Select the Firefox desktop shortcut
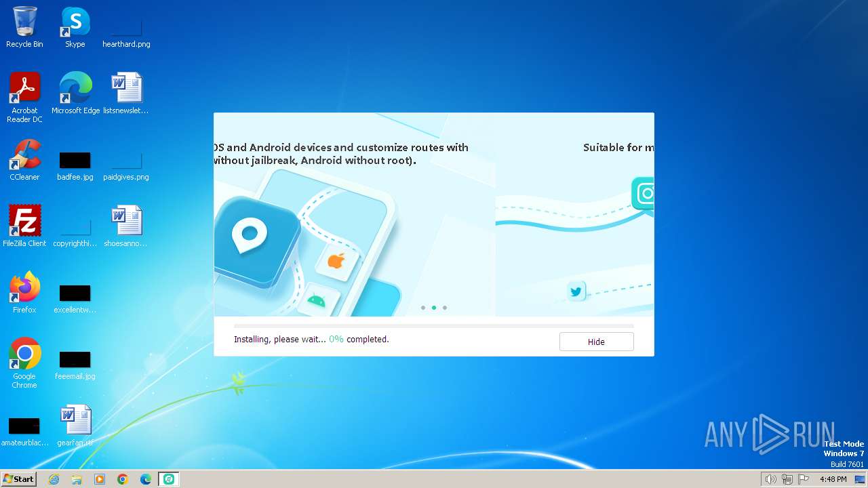 click(x=24, y=292)
